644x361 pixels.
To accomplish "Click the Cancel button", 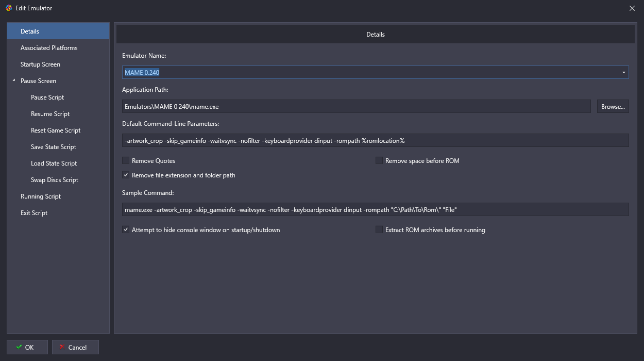I will (x=75, y=347).
